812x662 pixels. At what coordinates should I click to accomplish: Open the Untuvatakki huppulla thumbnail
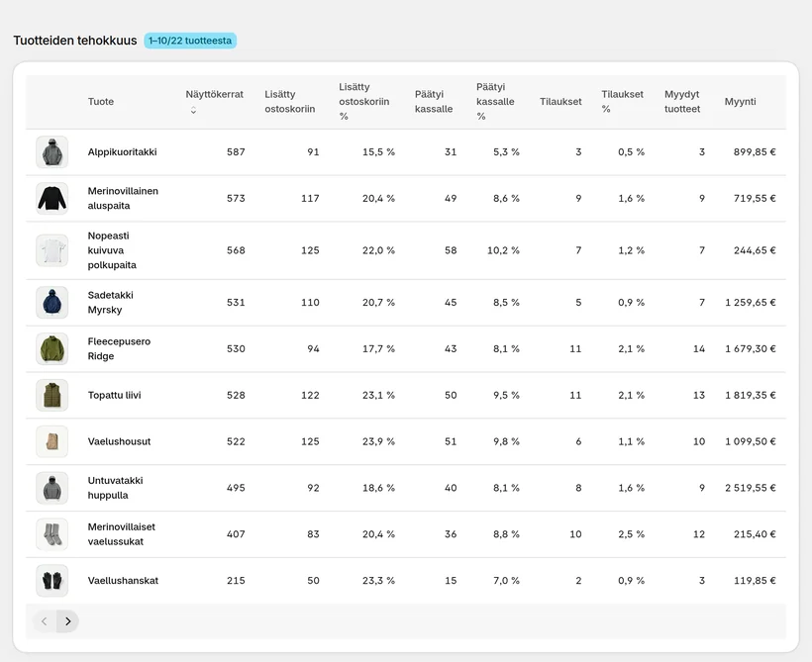[51, 488]
